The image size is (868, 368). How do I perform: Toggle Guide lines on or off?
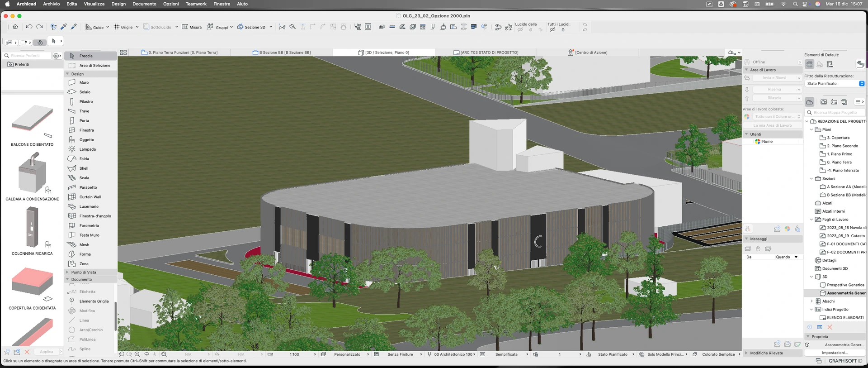[94, 27]
